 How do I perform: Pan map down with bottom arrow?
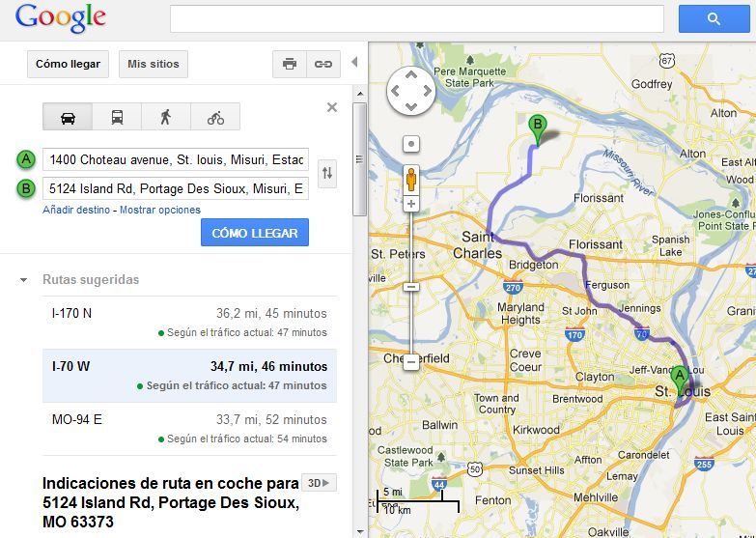411,106
